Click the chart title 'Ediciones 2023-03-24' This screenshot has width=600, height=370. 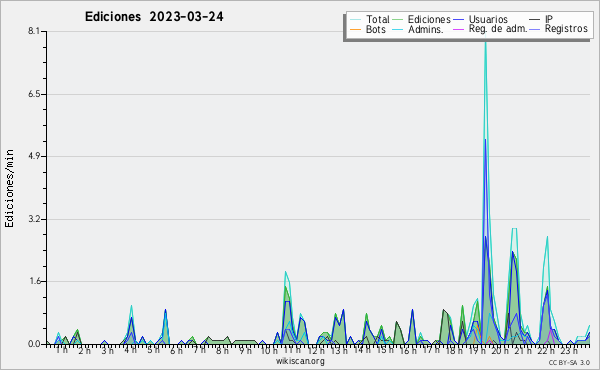(154, 17)
